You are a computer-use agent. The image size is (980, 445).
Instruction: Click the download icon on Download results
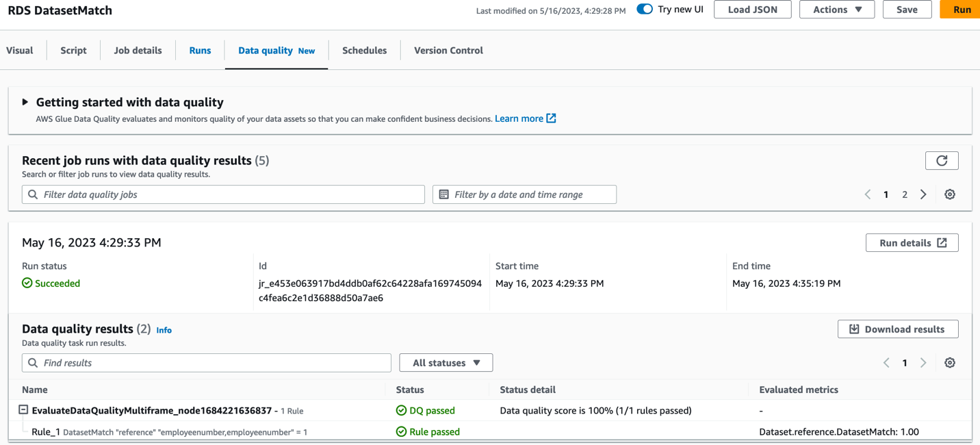(854, 329)
